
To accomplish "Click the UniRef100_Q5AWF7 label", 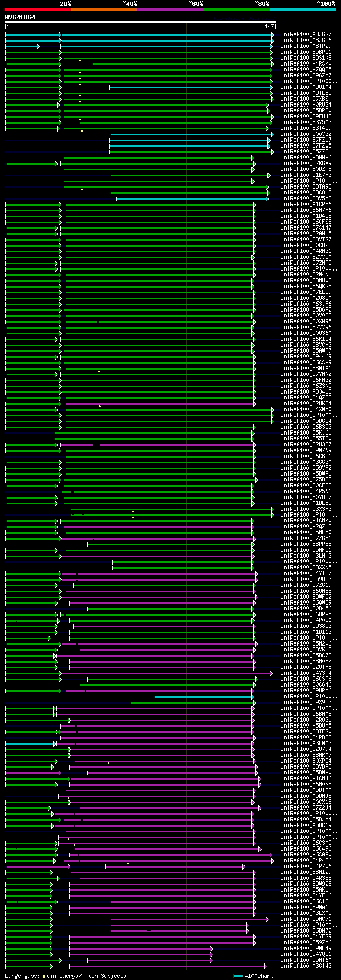I will [306, 351].
